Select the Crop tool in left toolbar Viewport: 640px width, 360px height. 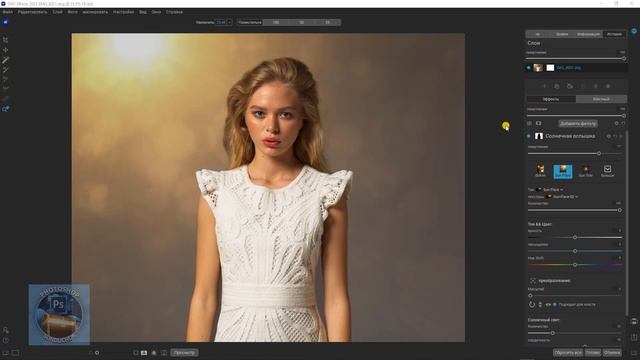click(x=5, y=40)
